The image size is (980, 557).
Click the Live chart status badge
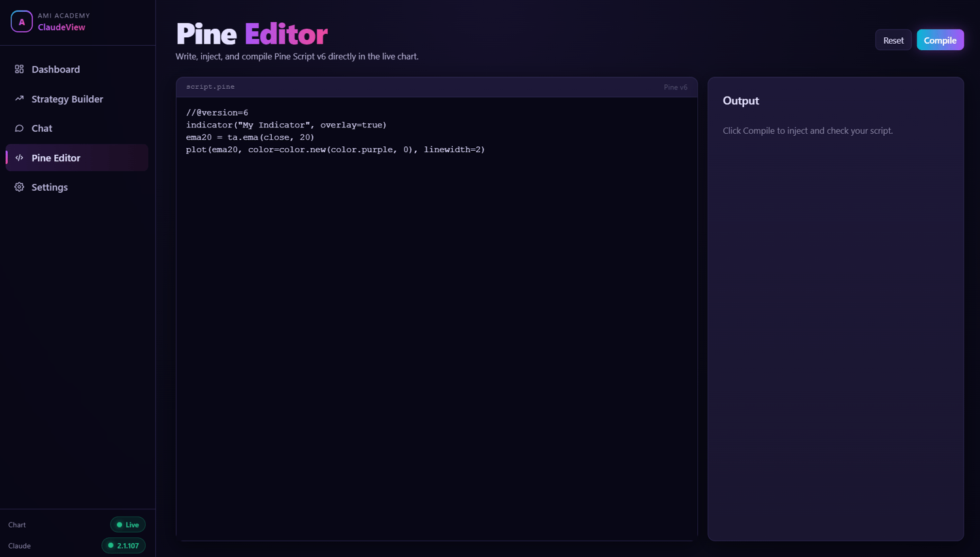click(x=127, y=524)
